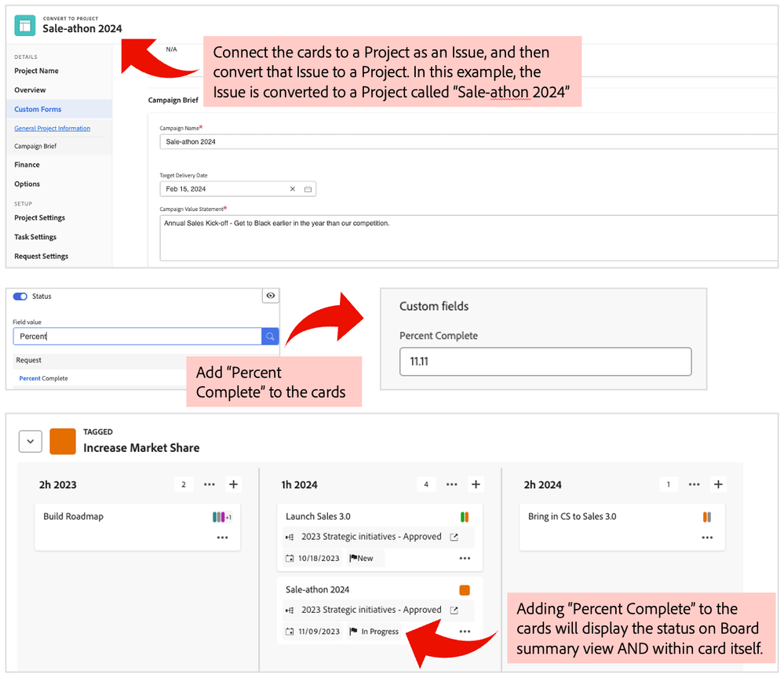The width and height of the screenshot is (784, 678).
Task: Add a new card to the 1h 2024 column
Action: pyautogui.click(x=476, y=484)
